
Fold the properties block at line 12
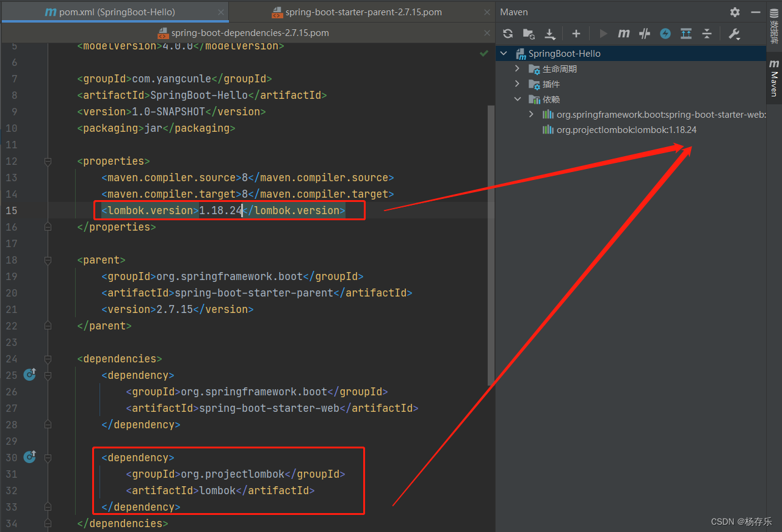48,162
